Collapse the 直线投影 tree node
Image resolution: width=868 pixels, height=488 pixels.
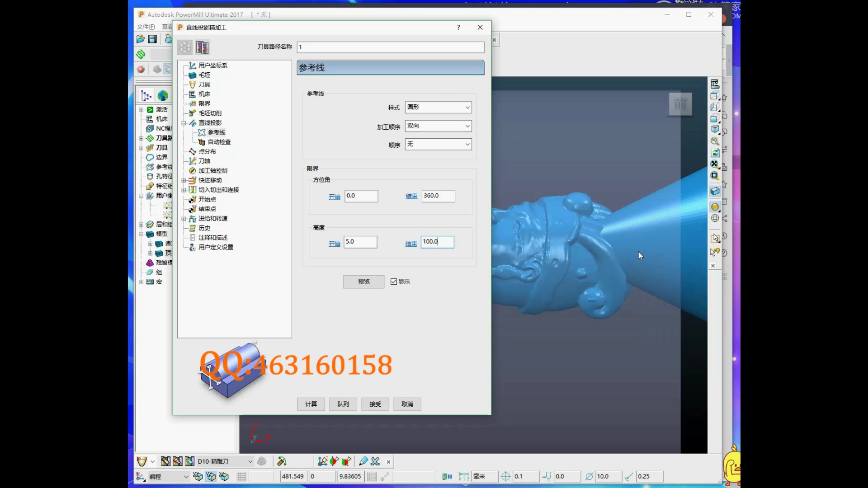tap(184, 123)
